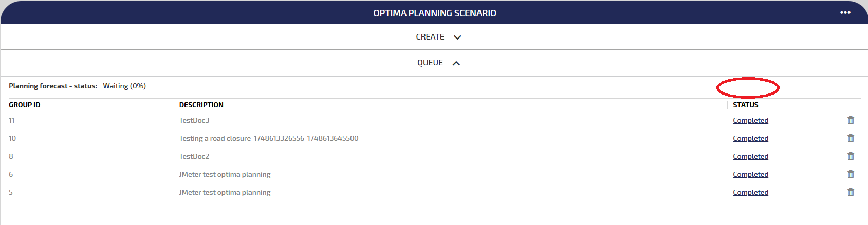868x225 pixels.
Task: Open Completed status link for TestDoc3
Action: click(x=750, y=120)
